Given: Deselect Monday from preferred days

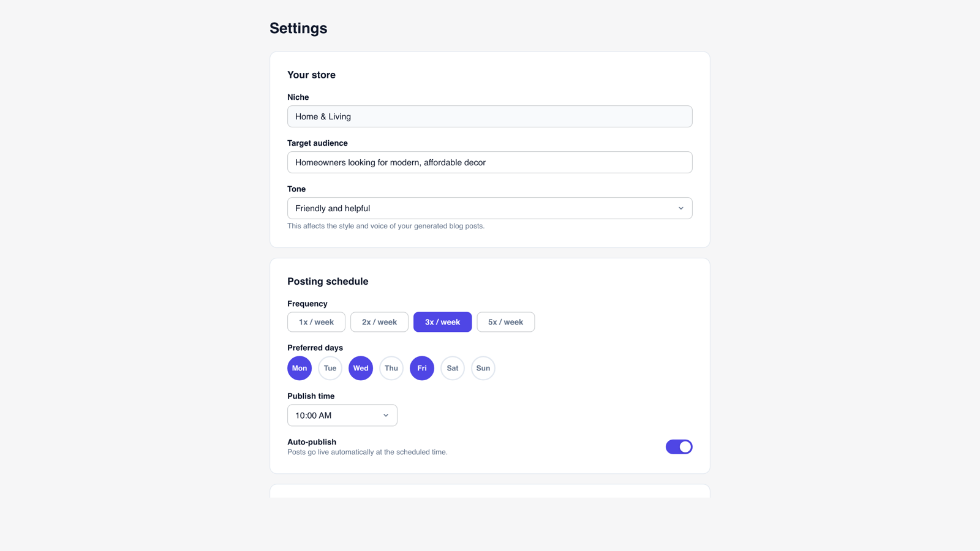Looking at the screenshot, I should (299, 368).
